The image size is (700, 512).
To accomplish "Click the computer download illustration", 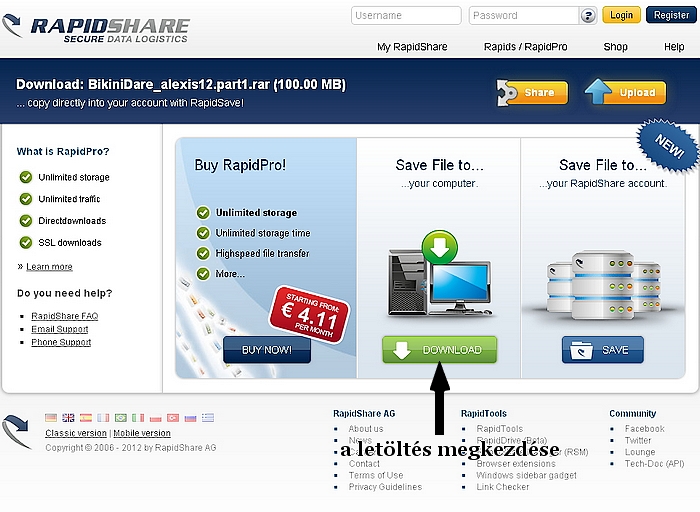I will click(440, 273).
